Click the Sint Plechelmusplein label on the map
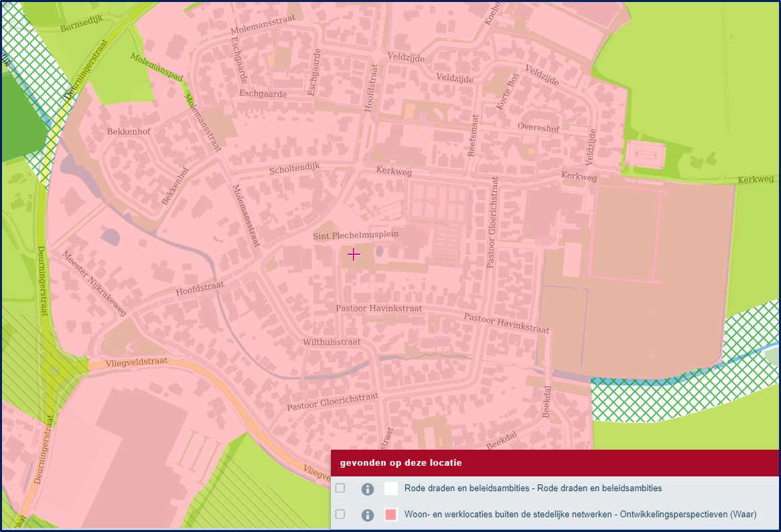This screenshot has height=532, width=781. (356, 236)
